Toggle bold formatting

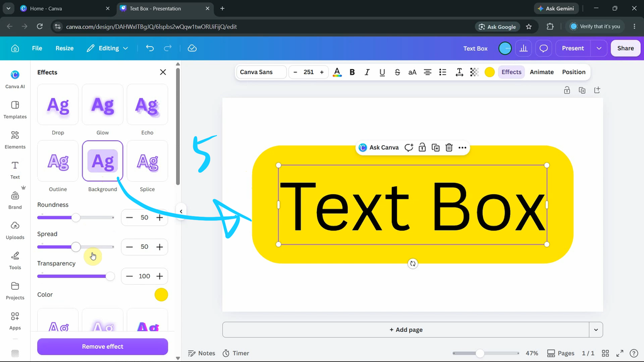tap(352, 72)
